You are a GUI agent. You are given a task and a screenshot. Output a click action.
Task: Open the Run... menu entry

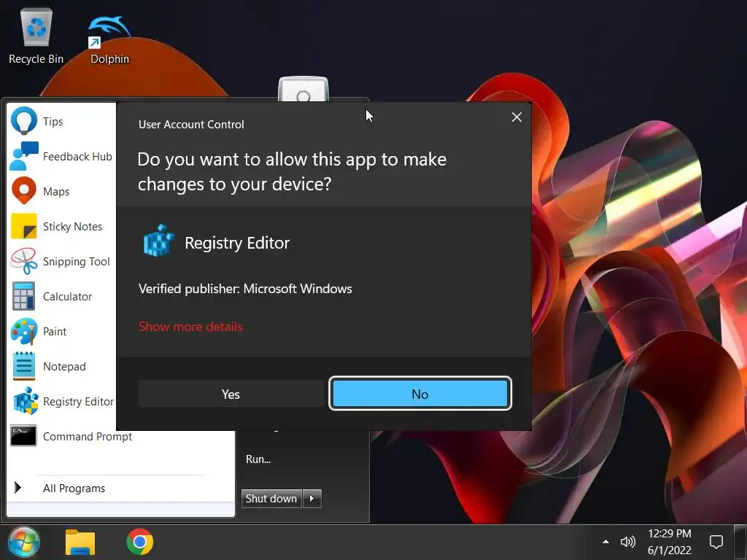click(258, 459)
